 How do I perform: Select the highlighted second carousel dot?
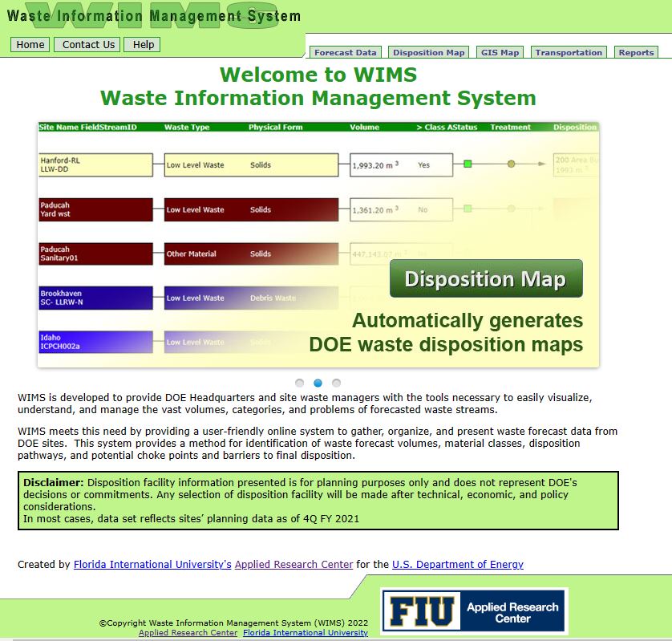click(x=318, y=383)
